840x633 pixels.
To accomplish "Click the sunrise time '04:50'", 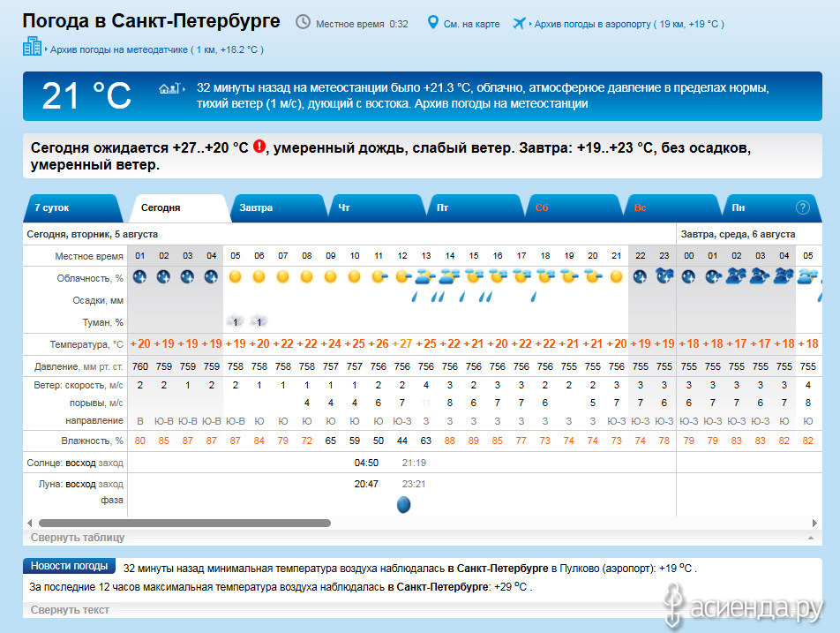I will tap(366, 463).
